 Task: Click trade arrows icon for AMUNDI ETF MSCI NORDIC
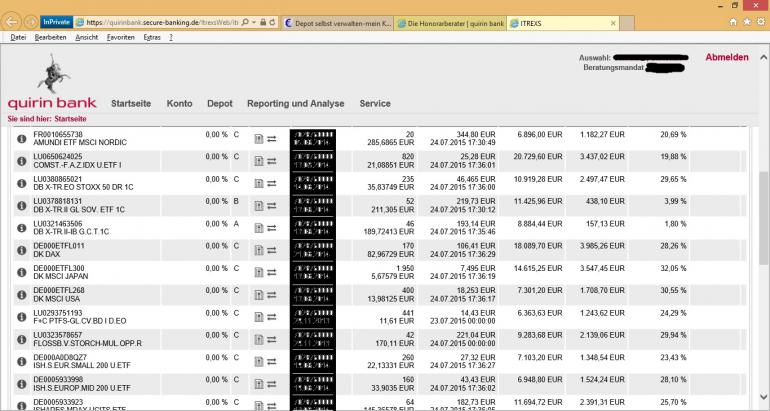(272, 139)
